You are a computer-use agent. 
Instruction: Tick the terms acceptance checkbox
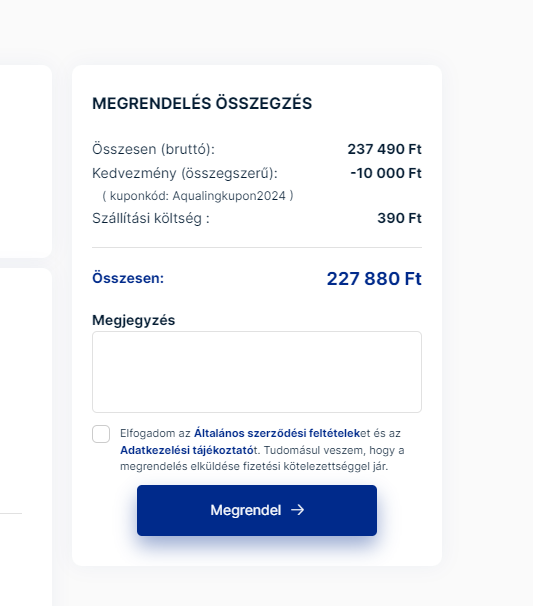(101, 434)
